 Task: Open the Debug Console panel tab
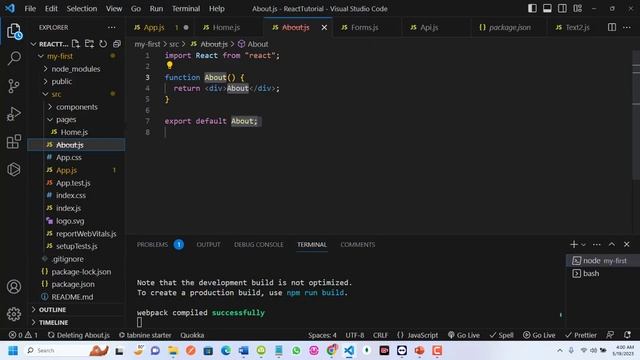coord(258,244)
